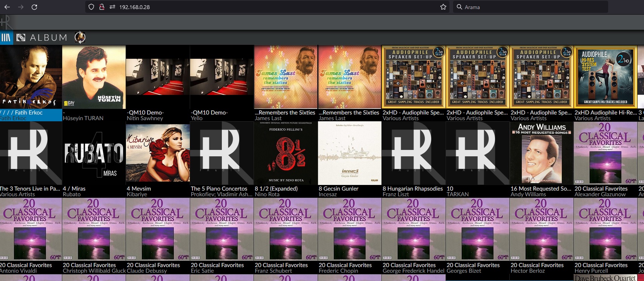Click the browser back arrow
The image size is (644, 281).
[7, 7]
